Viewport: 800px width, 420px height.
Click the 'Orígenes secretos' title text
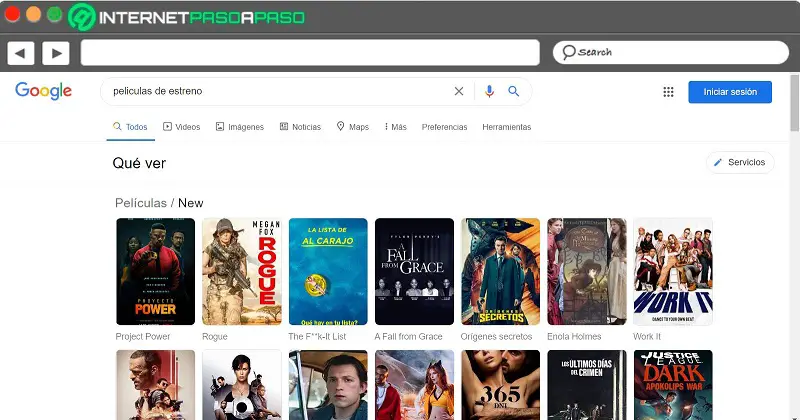tap(496, 336)
